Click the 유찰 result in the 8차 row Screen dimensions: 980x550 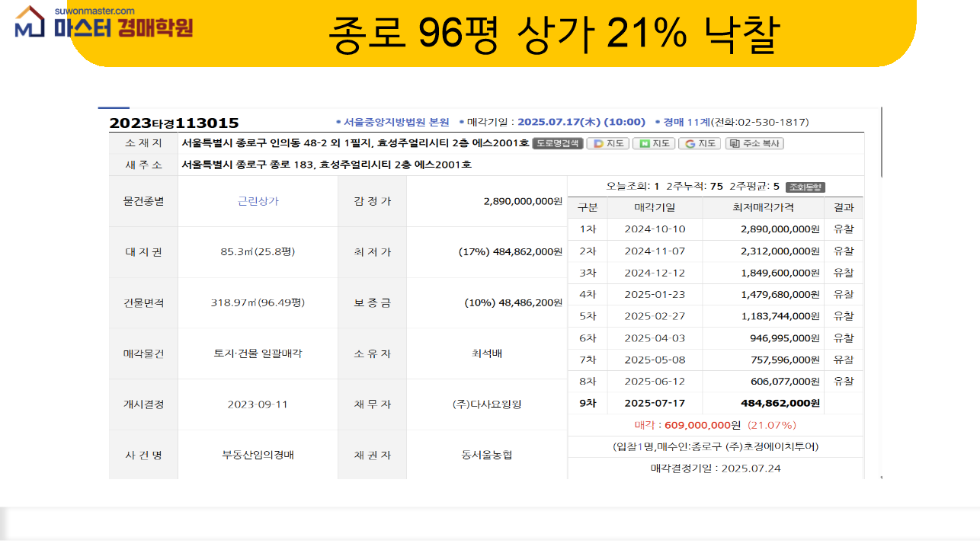tap(844, 381)
